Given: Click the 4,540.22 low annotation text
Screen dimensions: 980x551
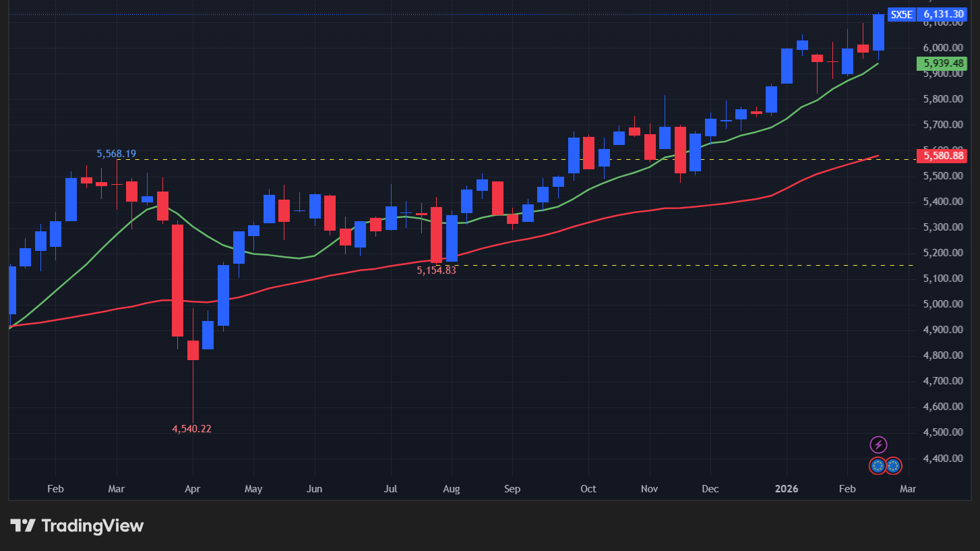Looking at the screenshot, I should tap(191, 428).
